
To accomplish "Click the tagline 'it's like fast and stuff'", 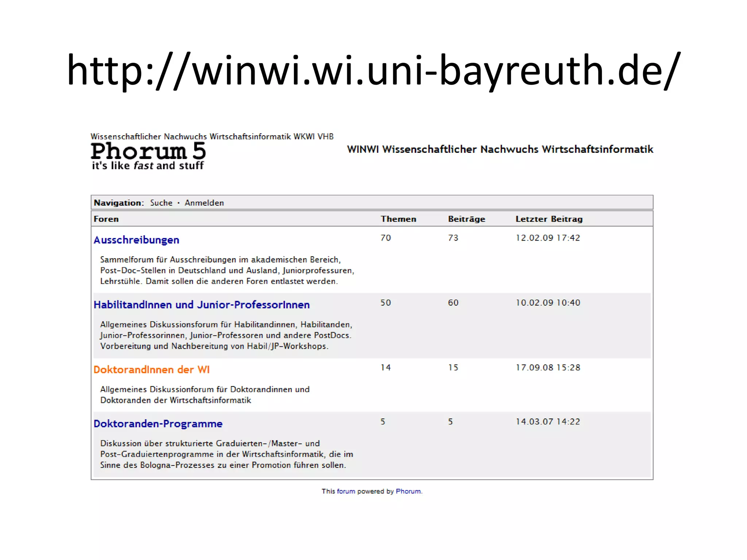I will click(148, 166).
